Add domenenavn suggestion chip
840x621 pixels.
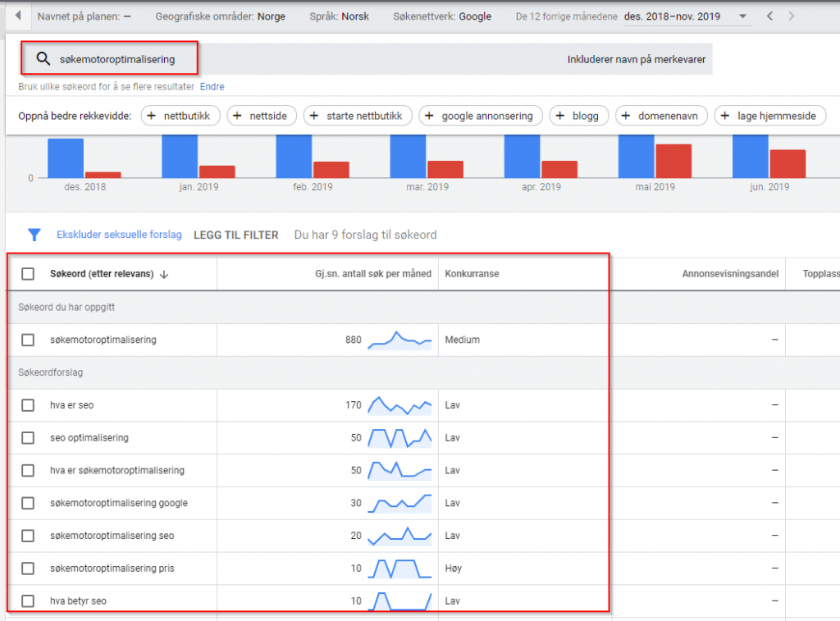point(661,116)
